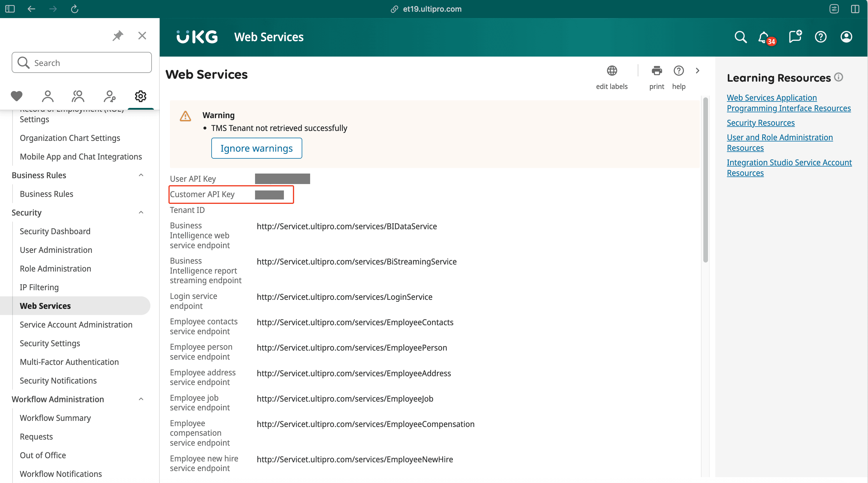The height and width of the screenshot is (483, 868).
Task: Click the Customer API Key input field
Action: point(270,194)
